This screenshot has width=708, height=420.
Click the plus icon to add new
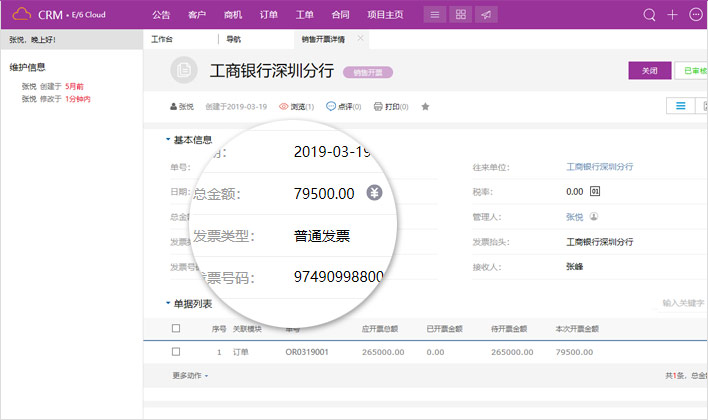point(673,15)
